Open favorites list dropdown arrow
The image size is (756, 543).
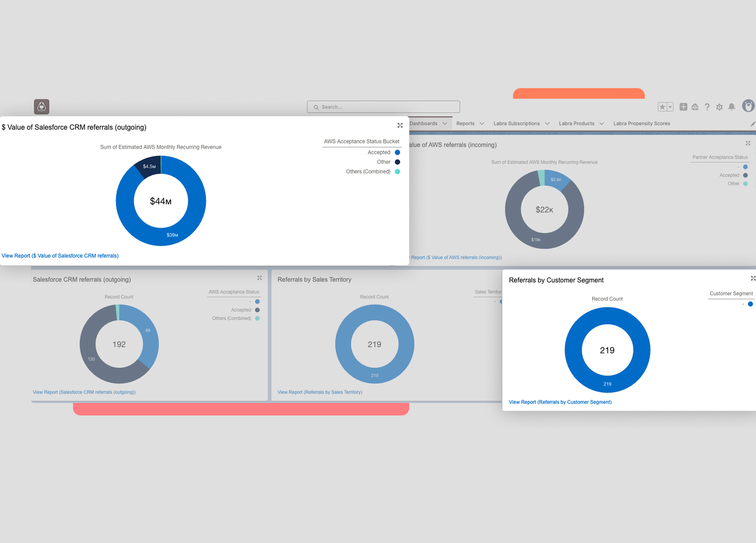[670, 107]
